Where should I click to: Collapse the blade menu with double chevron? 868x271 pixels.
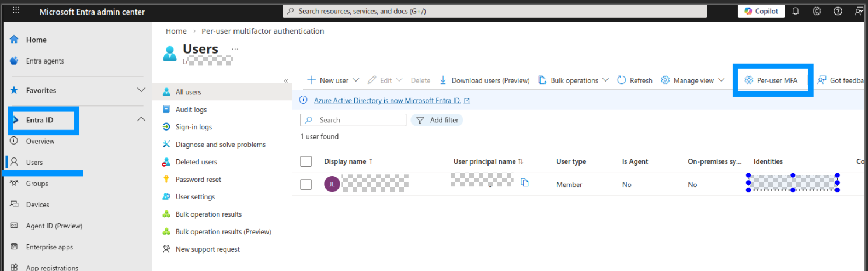pyautogui.click(x=286, y=80)
